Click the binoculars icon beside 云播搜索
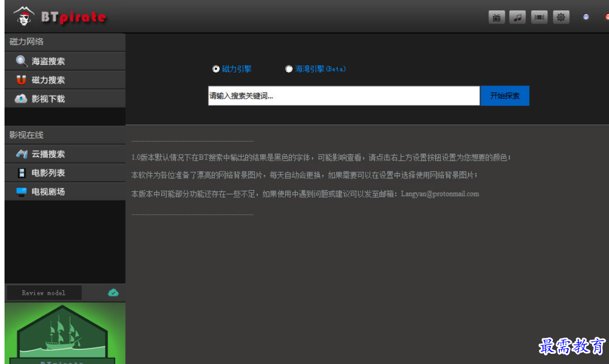609x364 pixels. pos(22,154)
